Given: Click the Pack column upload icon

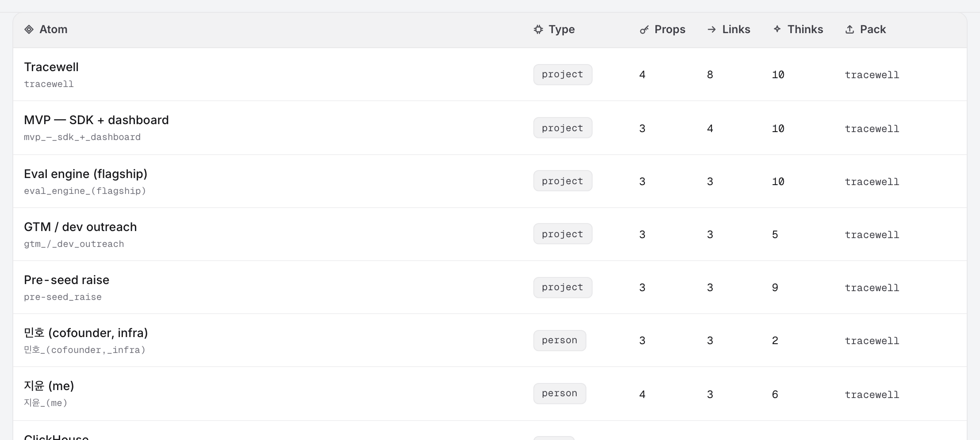Looking at the screenshot, I should (850, 30).
